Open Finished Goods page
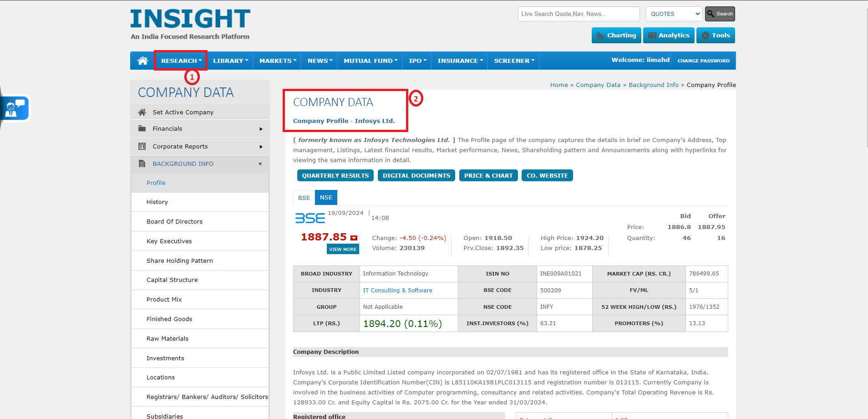The height and width of the screenshot is (419, 868). (x=200, y=319)
